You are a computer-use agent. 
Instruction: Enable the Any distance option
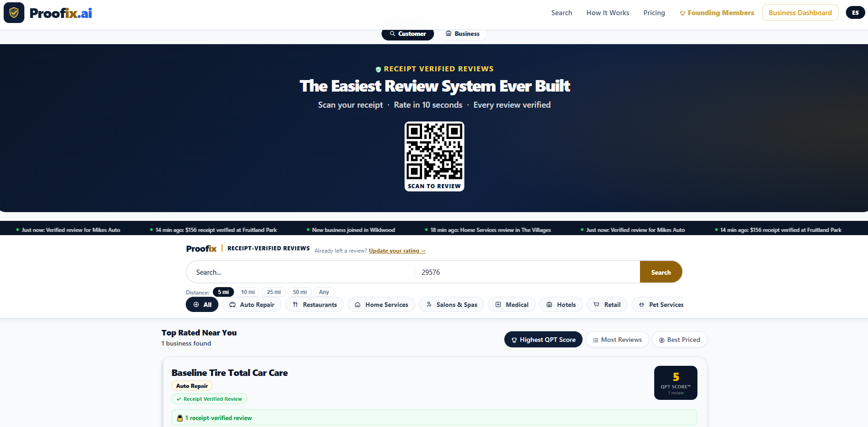point(324,292)
